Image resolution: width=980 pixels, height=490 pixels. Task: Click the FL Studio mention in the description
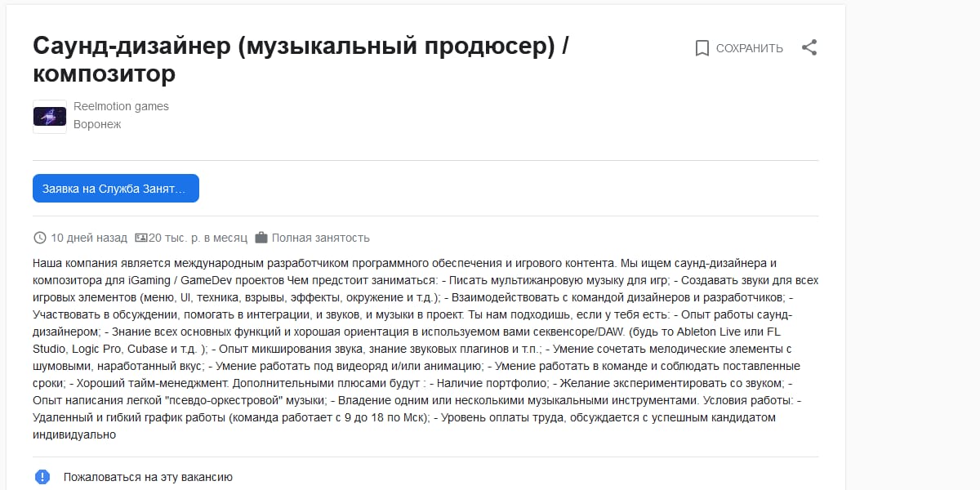click(47, 349)
